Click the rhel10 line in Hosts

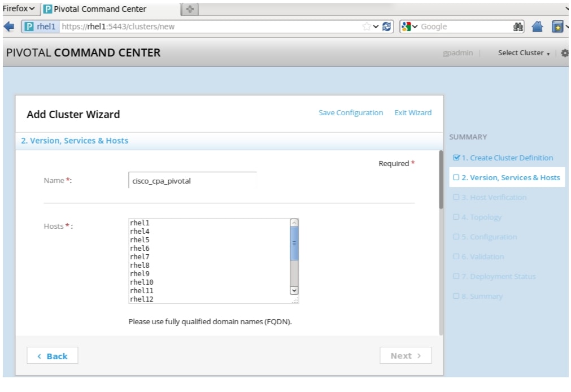(142, 282)
